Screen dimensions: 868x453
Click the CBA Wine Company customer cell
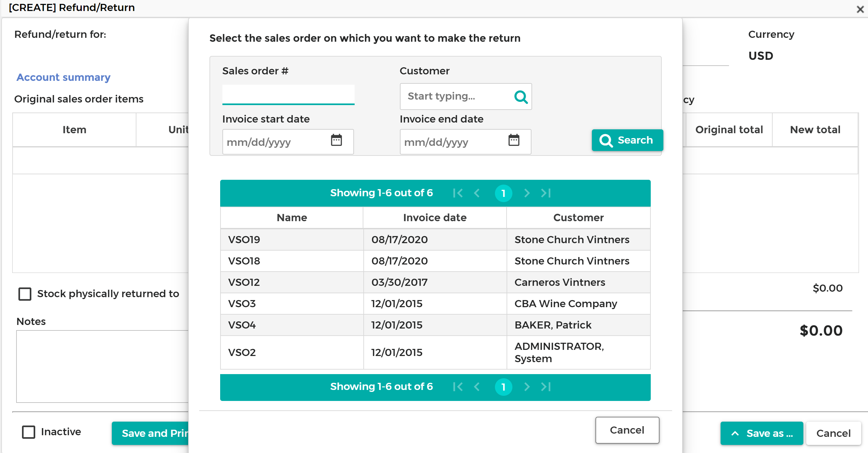coord(579,304)
